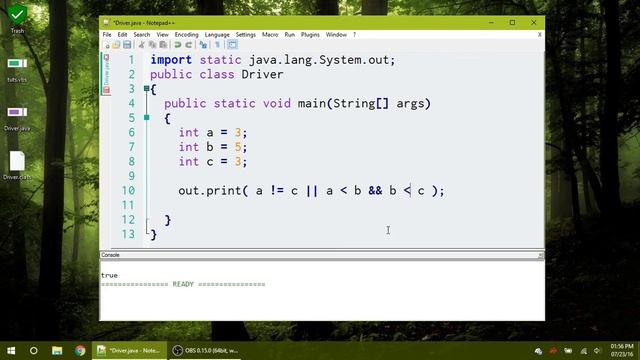The image size is (640, 360).
Task: Open the Settings menu
Action: 246,35
